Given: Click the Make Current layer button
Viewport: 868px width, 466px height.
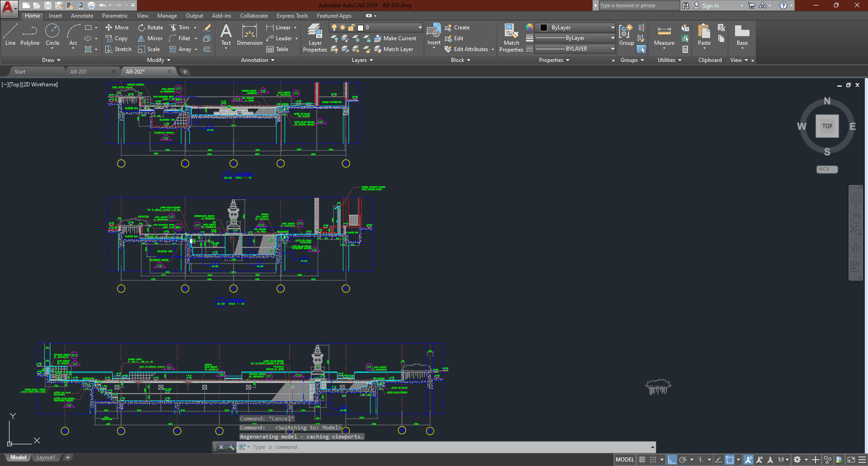Looking at the screenshot, I should point(395,38).
